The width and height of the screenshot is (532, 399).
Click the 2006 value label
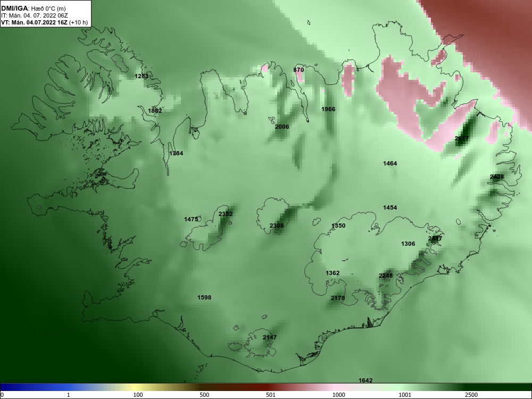tap(282, 127)
